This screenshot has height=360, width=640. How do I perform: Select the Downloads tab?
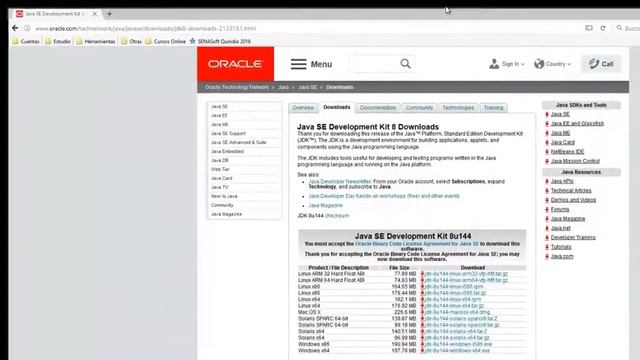point(337,107)
